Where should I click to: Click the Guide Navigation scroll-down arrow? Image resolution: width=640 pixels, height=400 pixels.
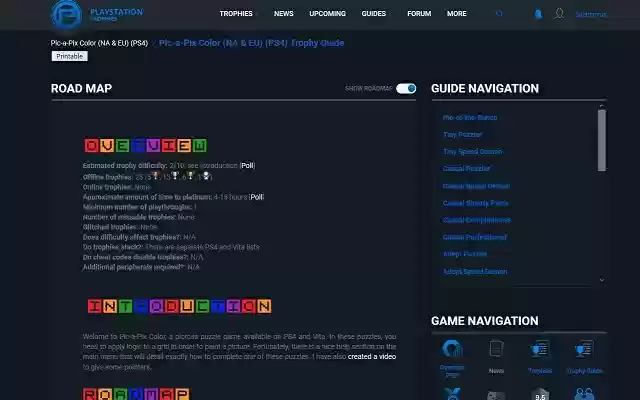pos(602,280)
